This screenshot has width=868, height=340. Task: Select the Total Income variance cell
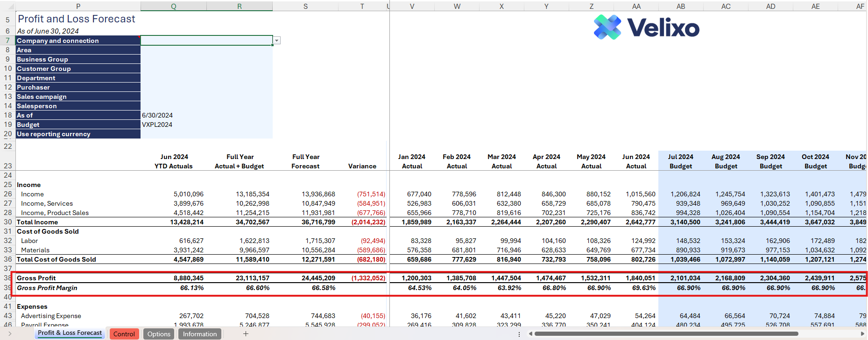click(362, 222)
